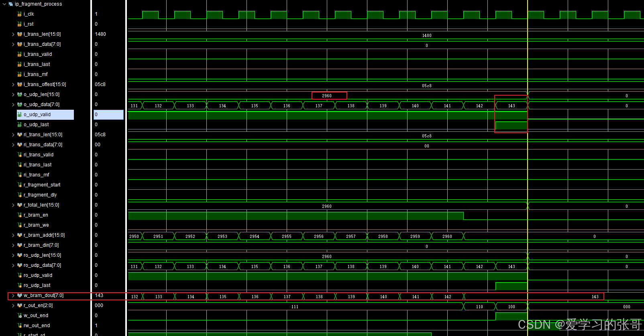Viewport: 644px width, 336px height.
Task: Click the i_rst signal icon
Action: coord(20,24)
